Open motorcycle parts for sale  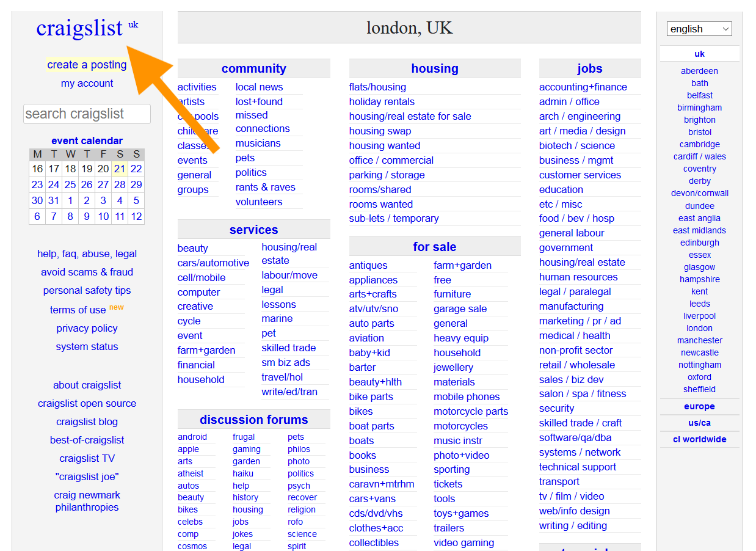click(x=471, y=411)
